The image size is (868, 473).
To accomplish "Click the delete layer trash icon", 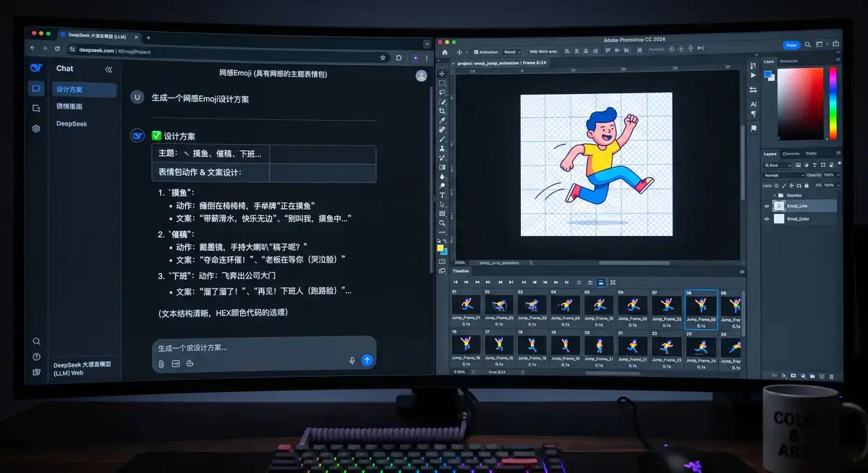I will (x=831, y=376).
